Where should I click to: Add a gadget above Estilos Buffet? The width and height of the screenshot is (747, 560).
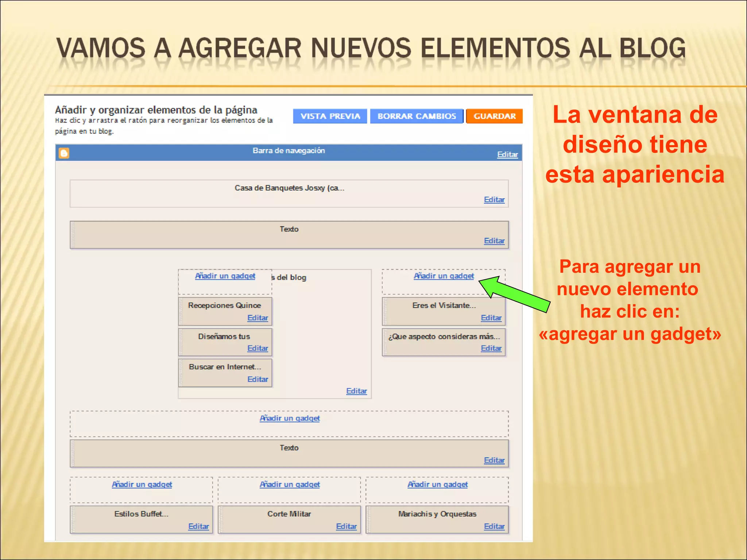[142, 485]
